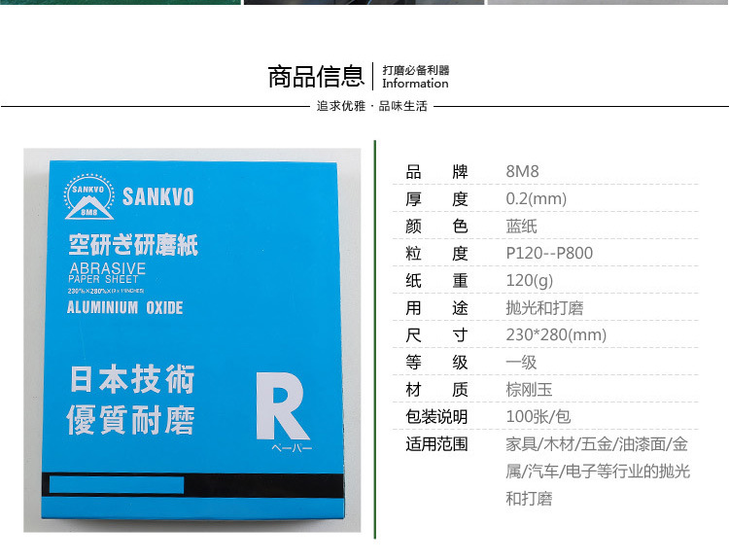Click the packaging value 100张/包
The width and height of the screenshot is (729, 560).
538,417
